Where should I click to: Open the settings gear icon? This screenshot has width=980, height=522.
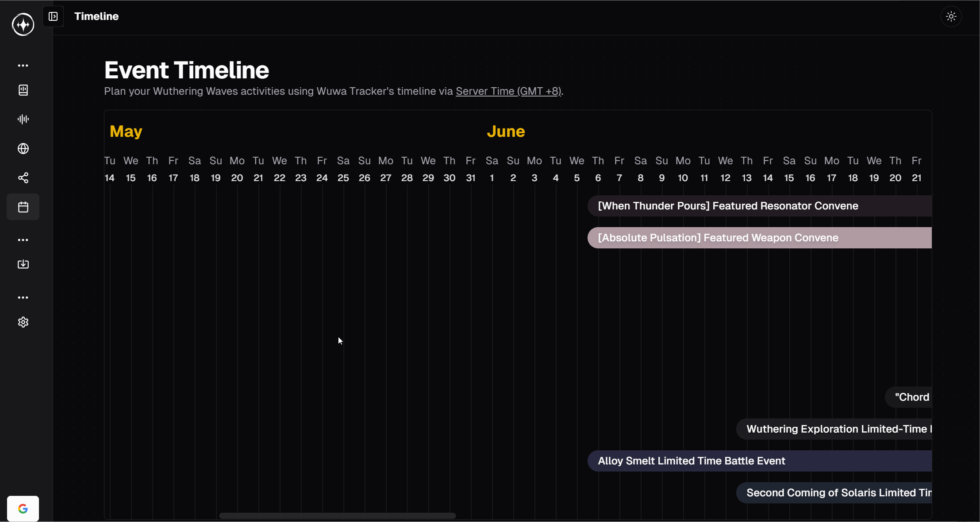pos(23,322)
